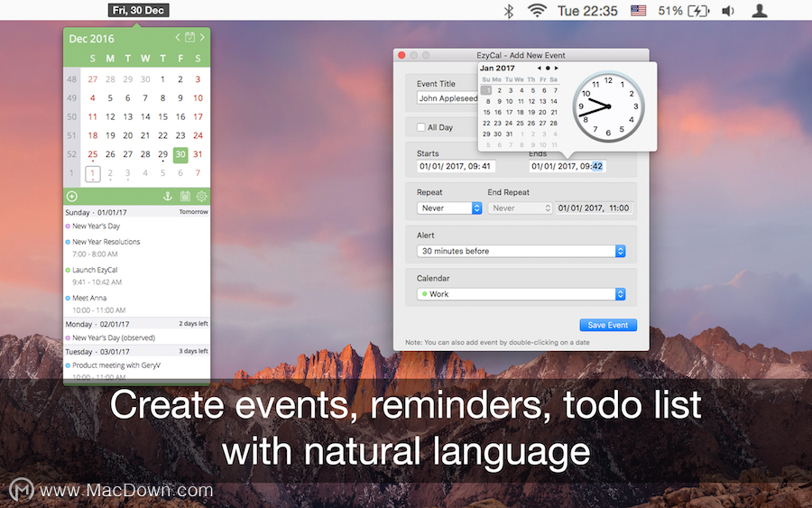Click the Bluetooth menu bar icon
This screenshot has height=508, width=812.
click(509, 11)
